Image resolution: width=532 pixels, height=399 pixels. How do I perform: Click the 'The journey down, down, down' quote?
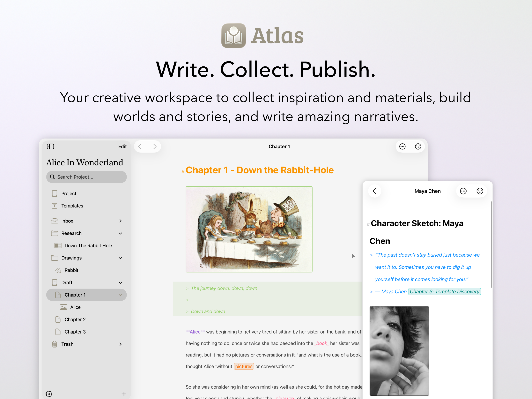(x=224, y=288)
